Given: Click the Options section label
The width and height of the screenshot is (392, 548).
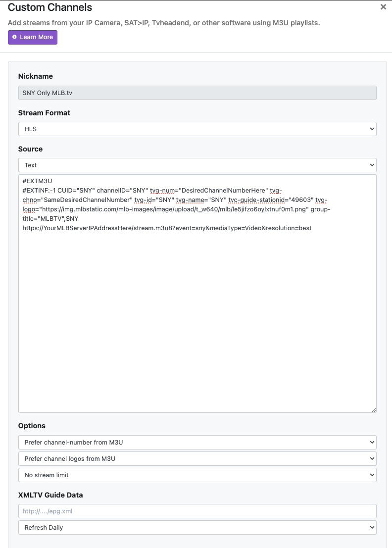Looking at the screenshot, I should click(x=32, y=426).
